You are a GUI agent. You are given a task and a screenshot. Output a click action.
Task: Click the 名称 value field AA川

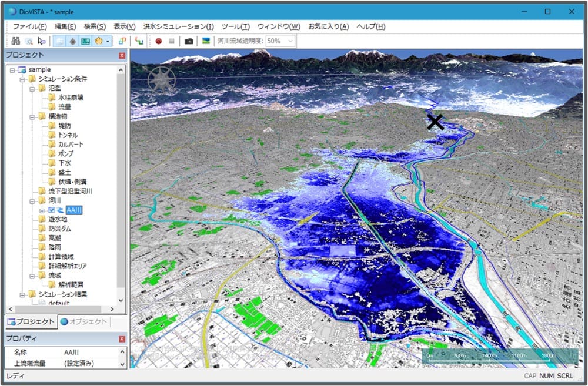(94, 353)
